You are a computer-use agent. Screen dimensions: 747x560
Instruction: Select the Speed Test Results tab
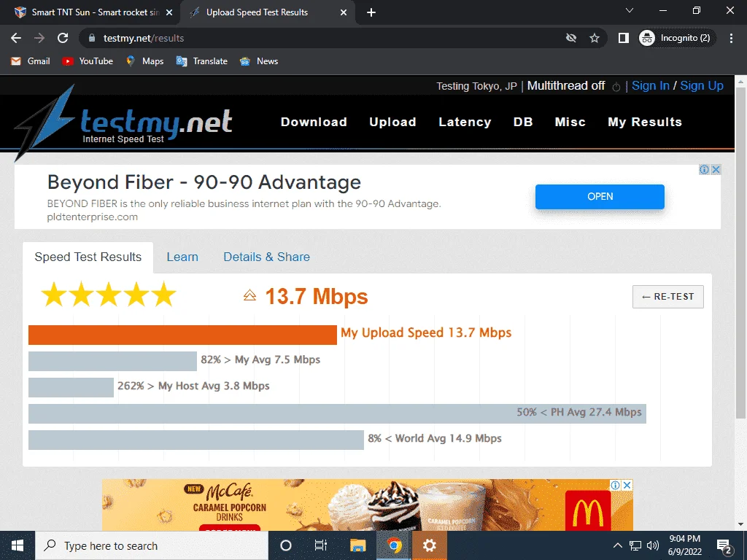click(88, 257)
